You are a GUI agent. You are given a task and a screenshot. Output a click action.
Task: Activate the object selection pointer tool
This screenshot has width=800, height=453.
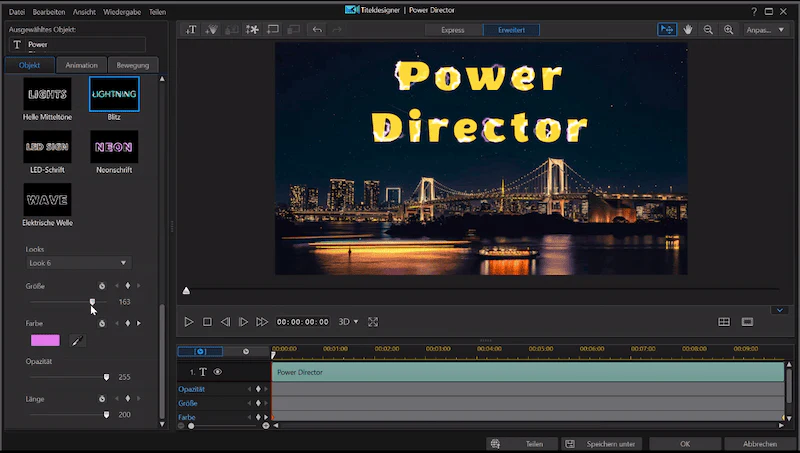click(x=667, y=30)
